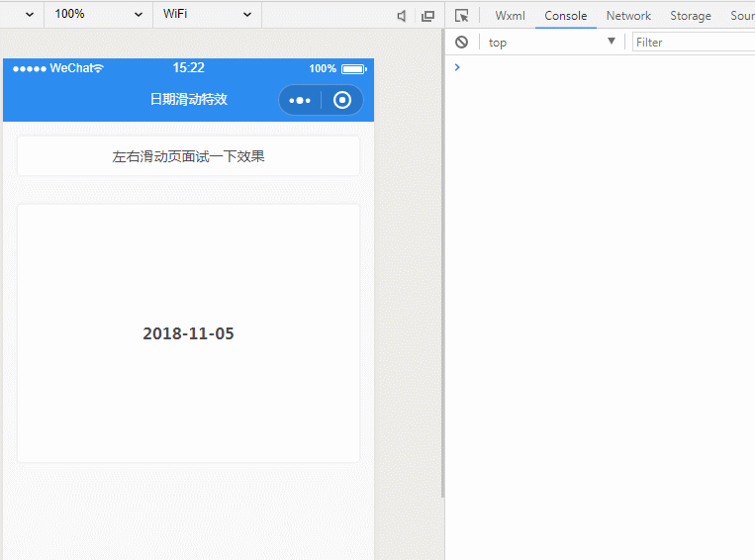755x560 pixels.
Task: Open the device model dropdown chevron
Action: point(30,15)
